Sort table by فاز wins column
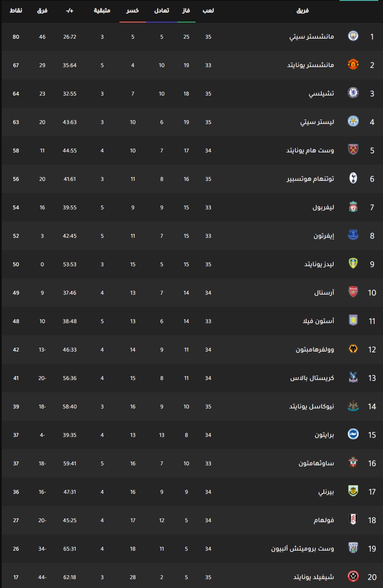 pyautogui.click(x=186, y=11)
